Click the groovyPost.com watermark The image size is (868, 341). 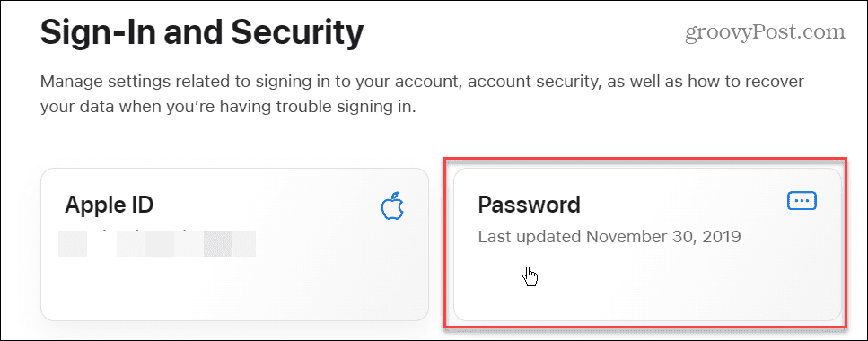[x=766, y=32]
